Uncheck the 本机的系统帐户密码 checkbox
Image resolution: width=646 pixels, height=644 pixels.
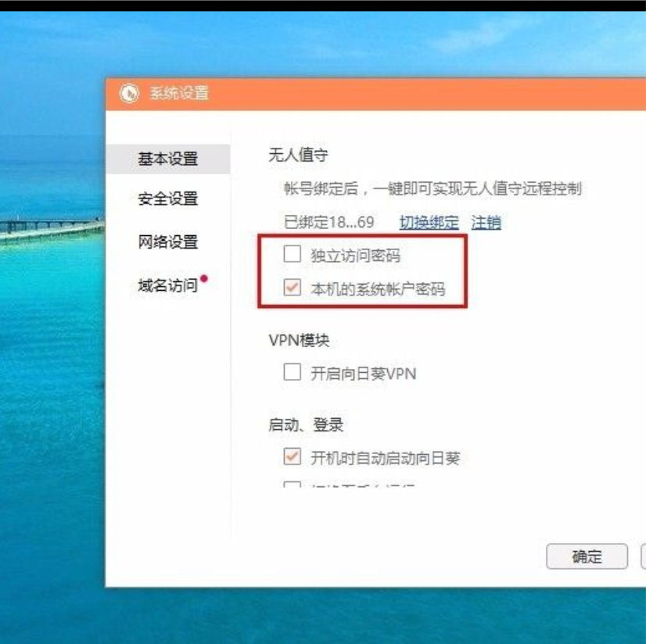292,288
